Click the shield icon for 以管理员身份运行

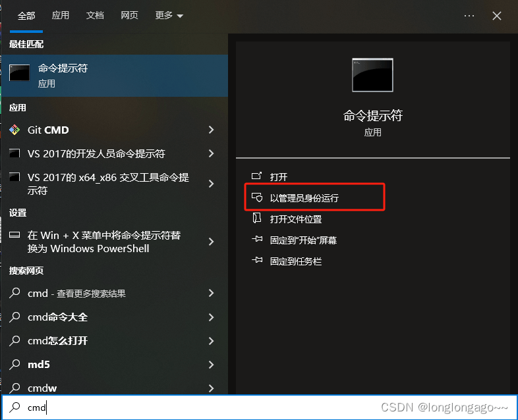(x=256, y=197)
